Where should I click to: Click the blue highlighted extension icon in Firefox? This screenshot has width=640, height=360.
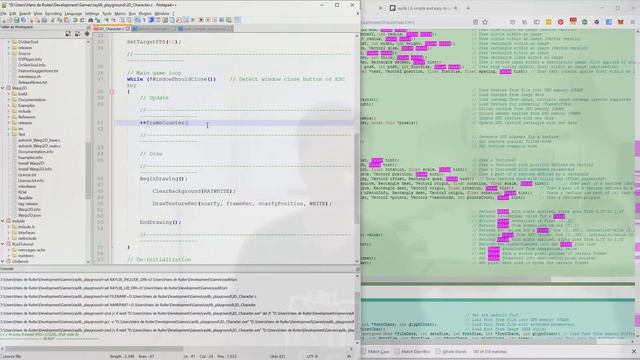click(609, 22)
